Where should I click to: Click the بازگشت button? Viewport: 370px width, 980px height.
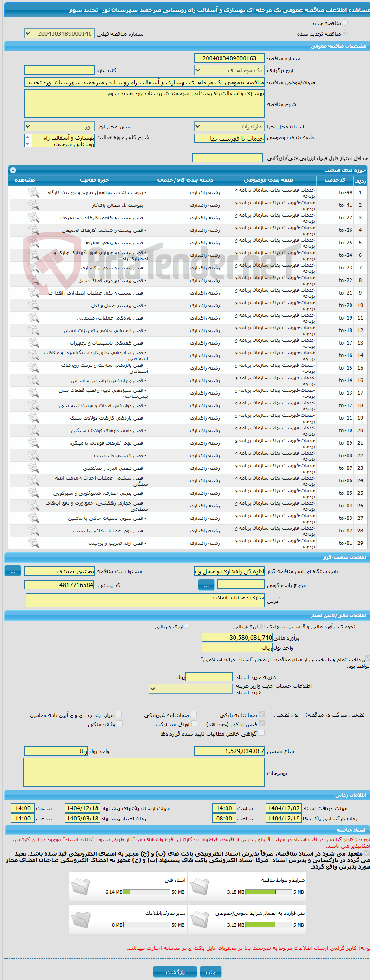[175, 972]
